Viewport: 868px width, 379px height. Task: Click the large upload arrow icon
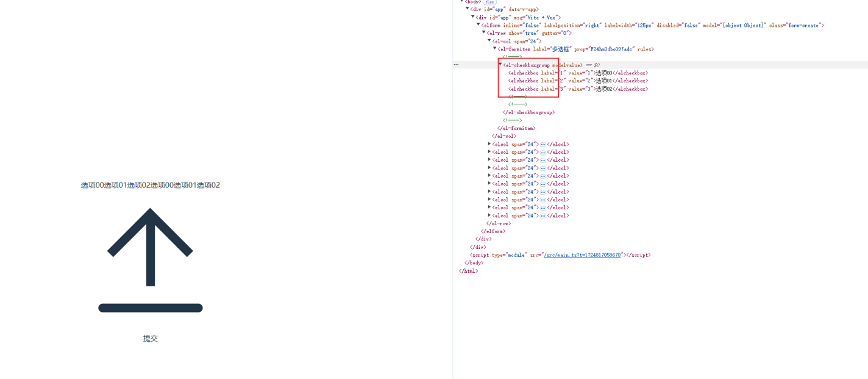point(150,260)
